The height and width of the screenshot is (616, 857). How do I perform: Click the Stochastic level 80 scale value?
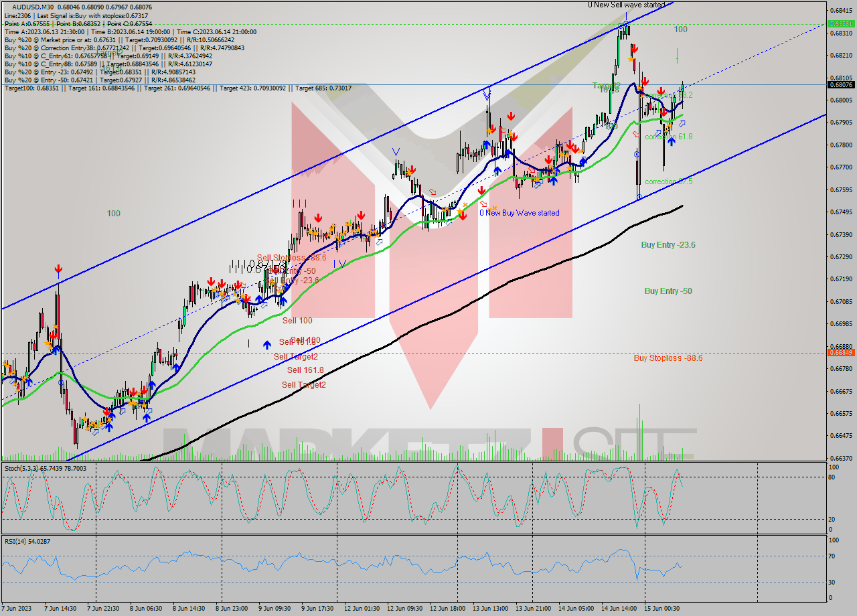point(832,477)
